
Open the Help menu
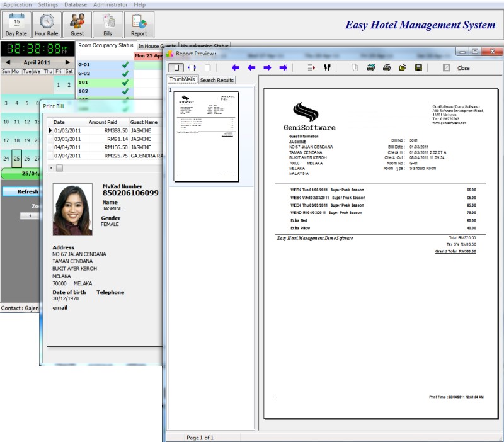point(139,4)
